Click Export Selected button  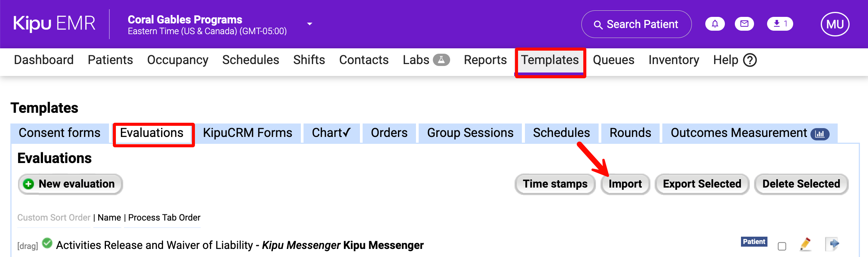coord(702,184)
